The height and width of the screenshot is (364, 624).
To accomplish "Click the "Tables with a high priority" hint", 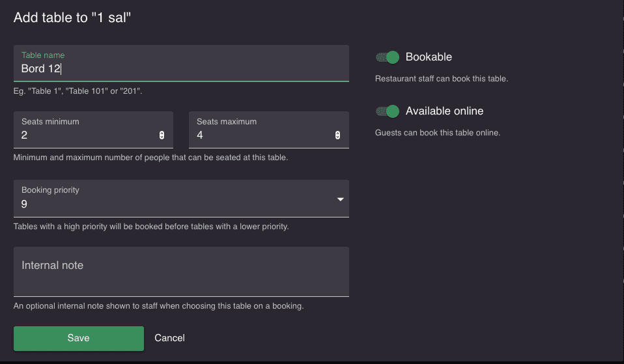I will 151,227.
